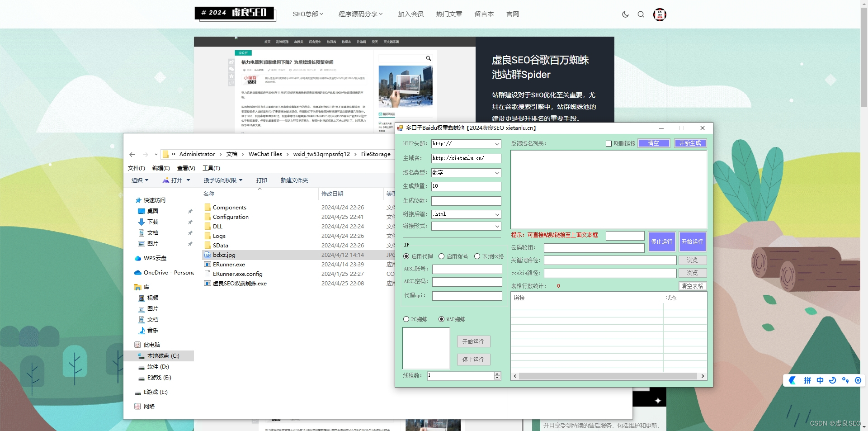Open 音乐 library in sidebar
This screenshot has height=431, width=868.
[x=148, y=331]
